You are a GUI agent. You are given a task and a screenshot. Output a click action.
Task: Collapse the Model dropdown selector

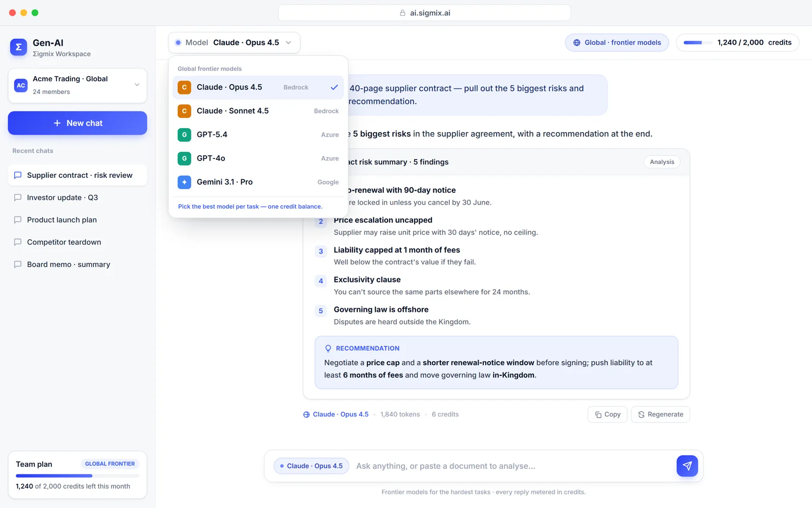[234, 43]
